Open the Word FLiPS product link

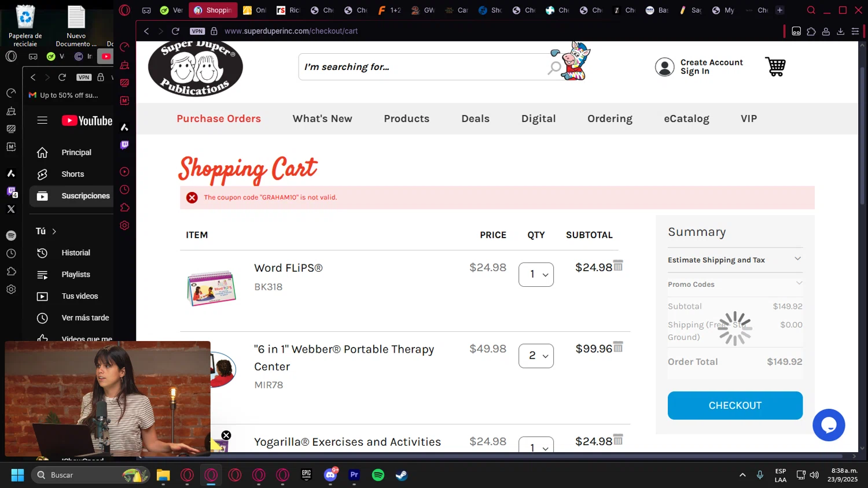pyautogui.click(x=288, y=268)
